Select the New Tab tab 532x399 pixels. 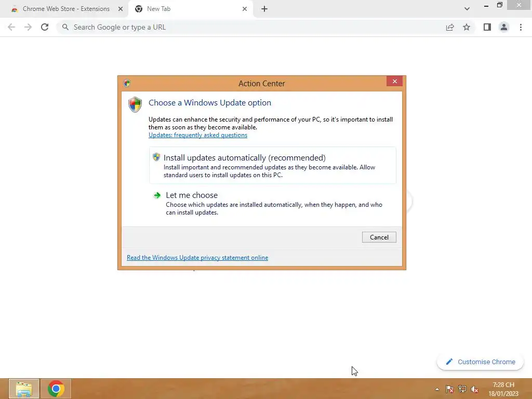[191, 9]
